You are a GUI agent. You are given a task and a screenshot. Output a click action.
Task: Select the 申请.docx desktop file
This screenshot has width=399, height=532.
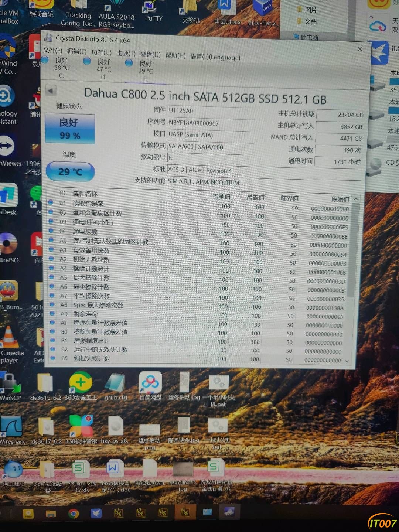point(227,13)
